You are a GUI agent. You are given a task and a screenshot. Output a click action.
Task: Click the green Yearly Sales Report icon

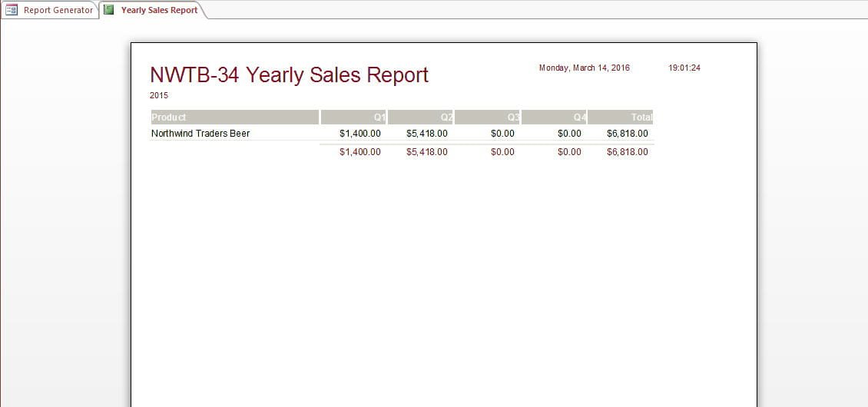coord(109,9)
